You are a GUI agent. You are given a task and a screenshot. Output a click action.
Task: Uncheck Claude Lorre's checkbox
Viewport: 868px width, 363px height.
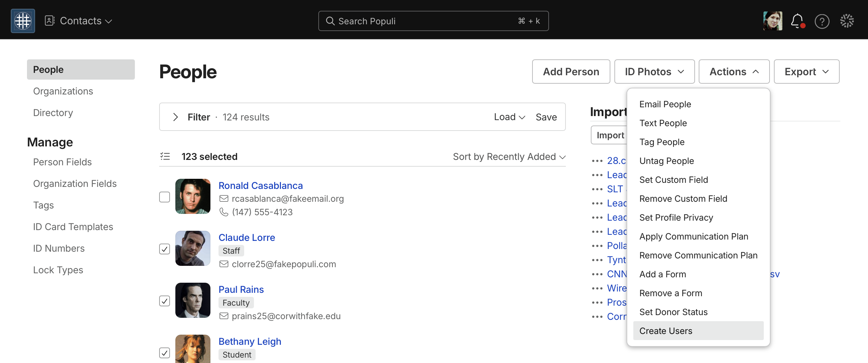165,249
